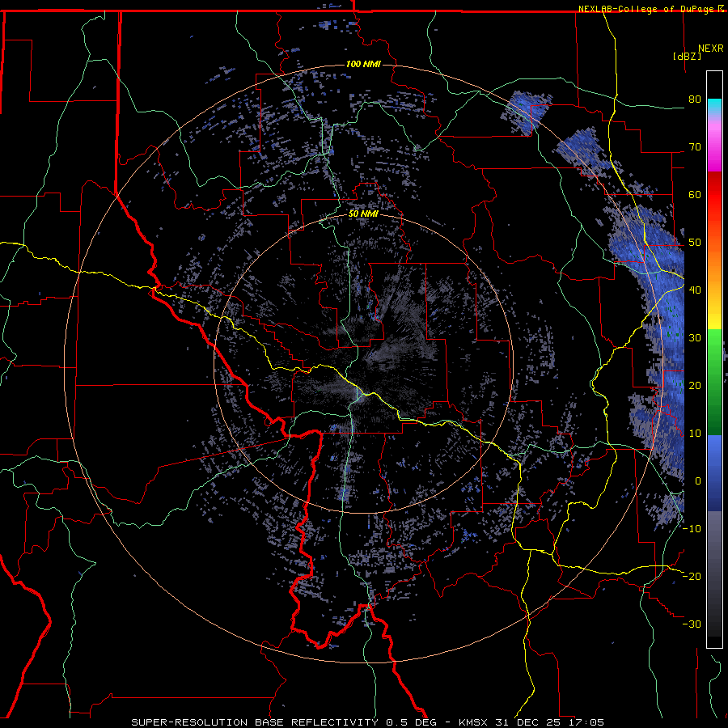Viewport: 728px width, 728px height.
Task: Click the '50 NMI' range ring label
Action: pos(363,214)
